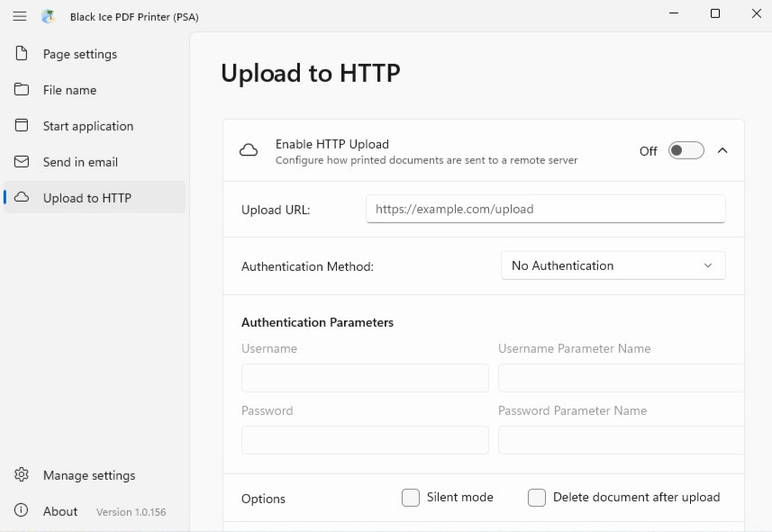
Task: Click into the Upload URL field
Action: 546,209
